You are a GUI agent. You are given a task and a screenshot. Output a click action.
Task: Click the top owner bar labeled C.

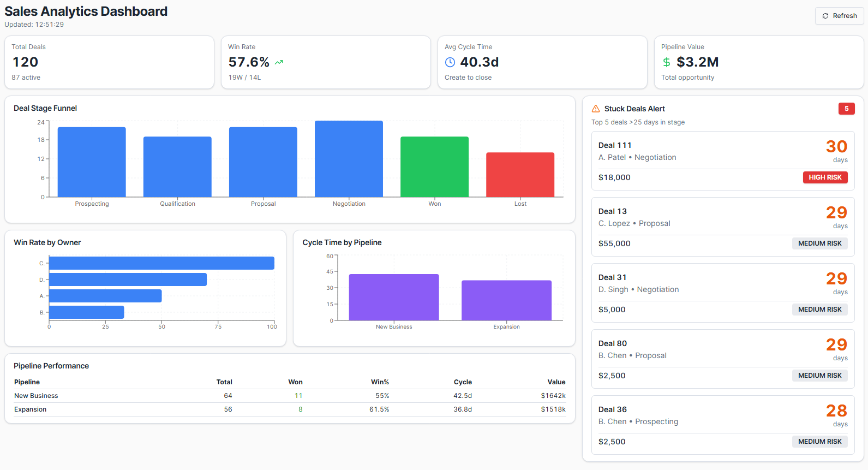tap(161, 263)
